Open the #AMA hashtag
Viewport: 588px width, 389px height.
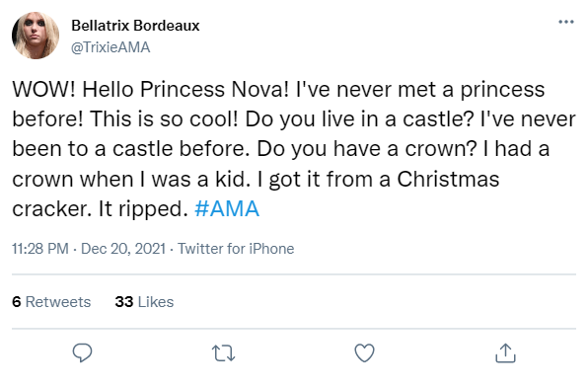point(227,208)
